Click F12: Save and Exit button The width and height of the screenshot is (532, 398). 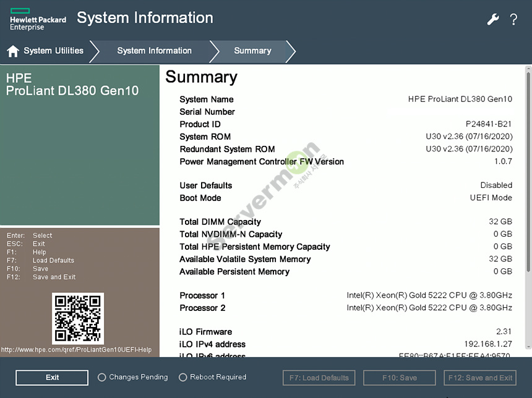coord(480,378)
